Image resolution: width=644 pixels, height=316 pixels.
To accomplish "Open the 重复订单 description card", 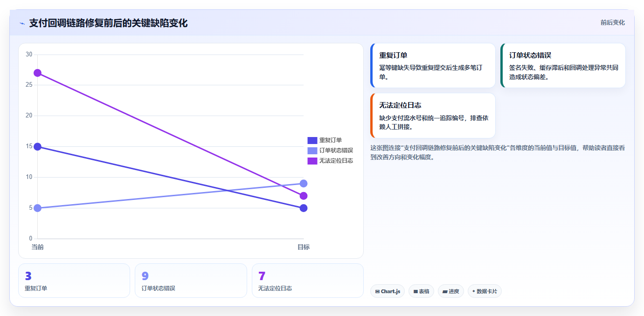I will point(433,65).
